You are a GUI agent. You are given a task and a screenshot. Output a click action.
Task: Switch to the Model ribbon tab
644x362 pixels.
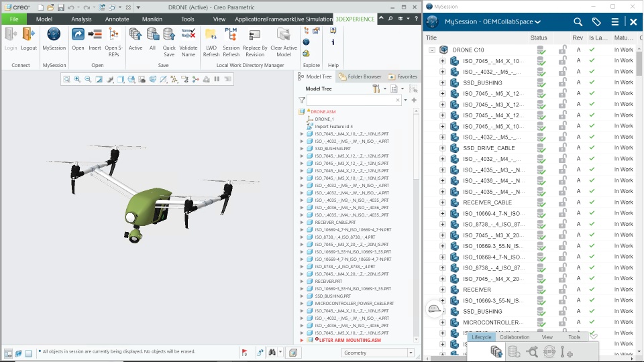pos(44,19)
